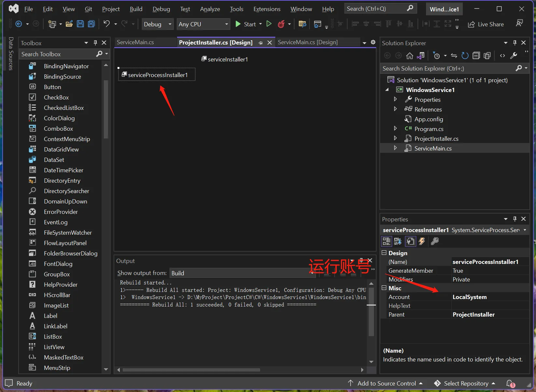The width and height of the screenshot is (536, 392).
Task: Click notifications bell in status bar
Action: 510,384
